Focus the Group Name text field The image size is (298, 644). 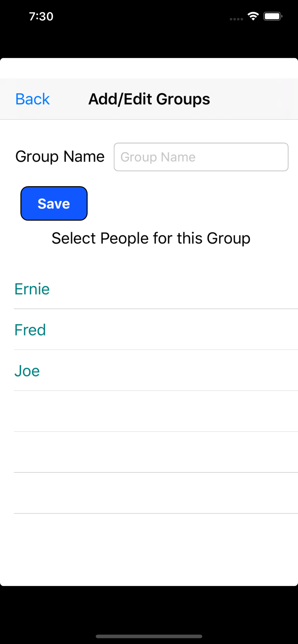[x=201, y=157]
